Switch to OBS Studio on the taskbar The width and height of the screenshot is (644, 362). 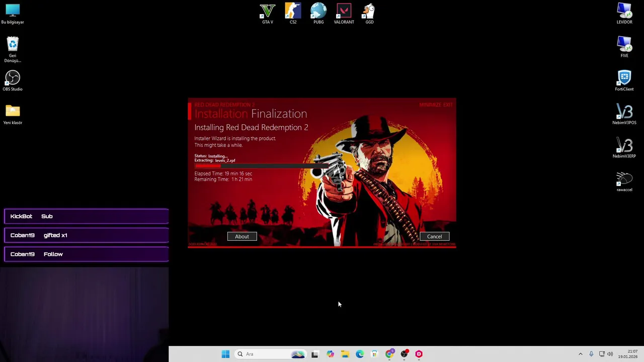click(404, 354)
